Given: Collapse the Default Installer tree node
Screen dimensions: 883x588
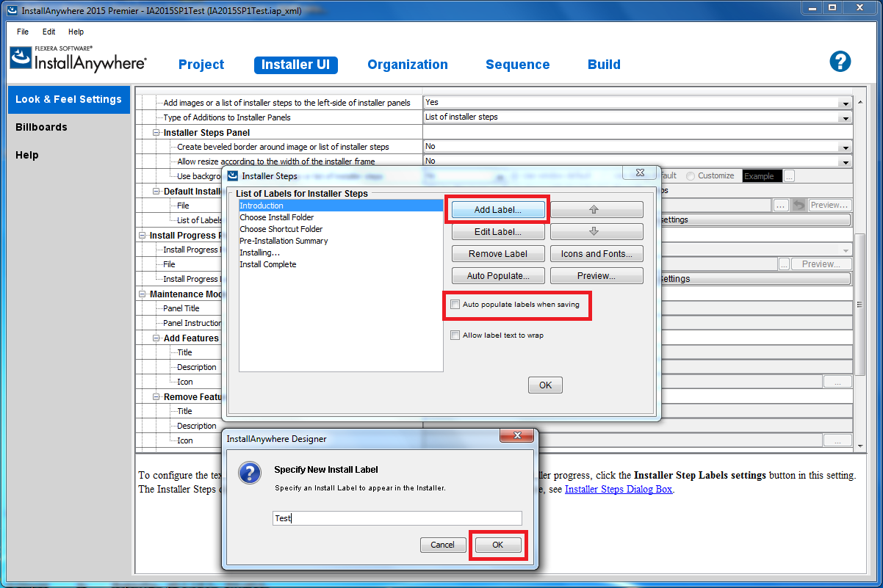Looking at the screenshot, I should coord(156,192).
